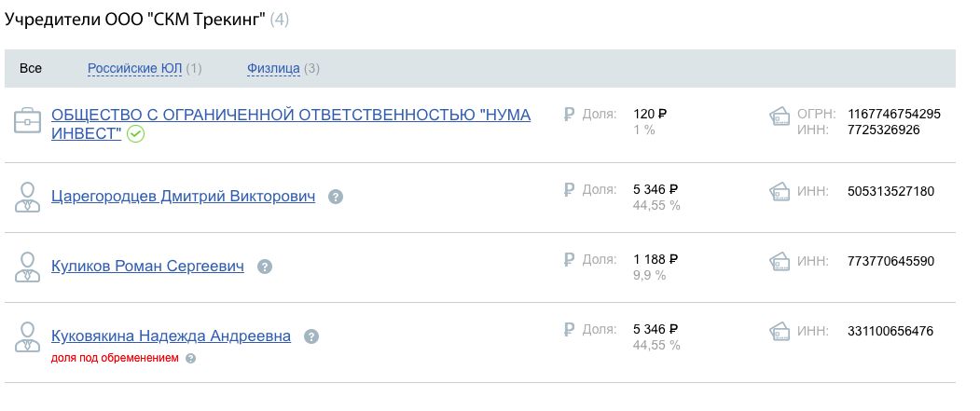Click the ИНН number 505313527180

890,191
